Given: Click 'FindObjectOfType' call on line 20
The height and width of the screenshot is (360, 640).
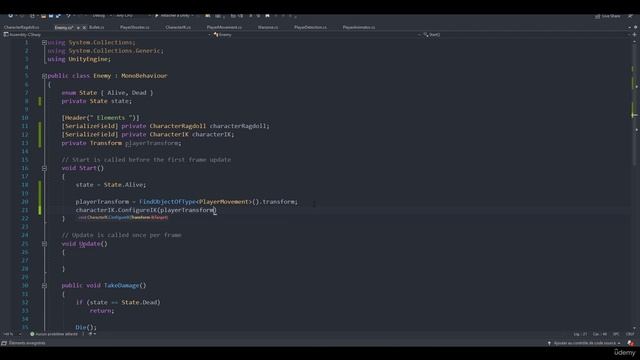Looking at the screenshot, I should click(x=168, y=202).
